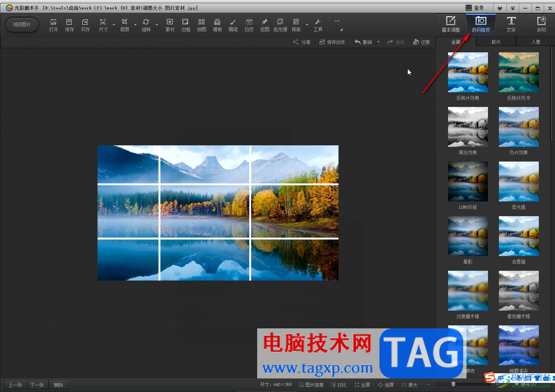
Task: Open the 素材 materials tool
Action: coord(170,25)
